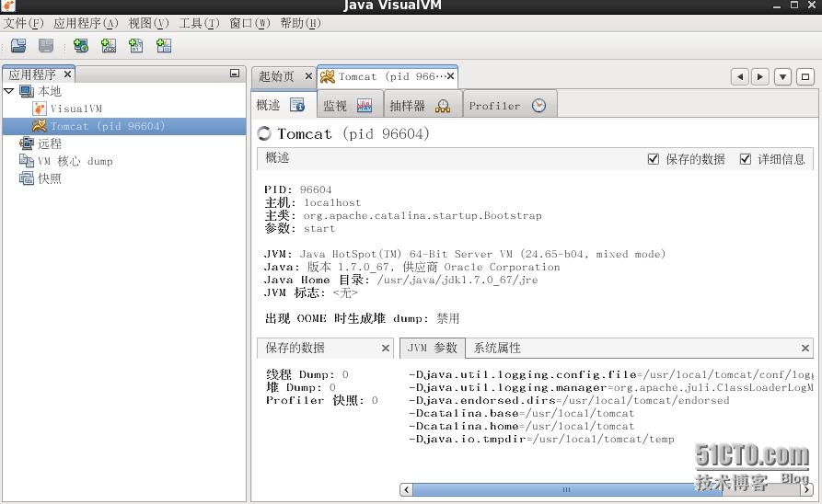Click the Tomcat icon on editor tab
Image resolution: width=822 pixels, height=504 pixels.
coord(328,77)
